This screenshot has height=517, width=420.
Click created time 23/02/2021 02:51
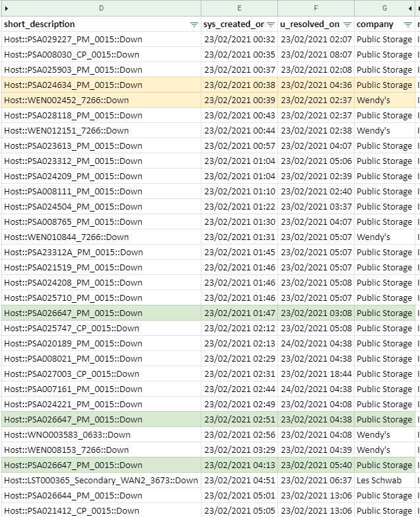coord(240,419)
